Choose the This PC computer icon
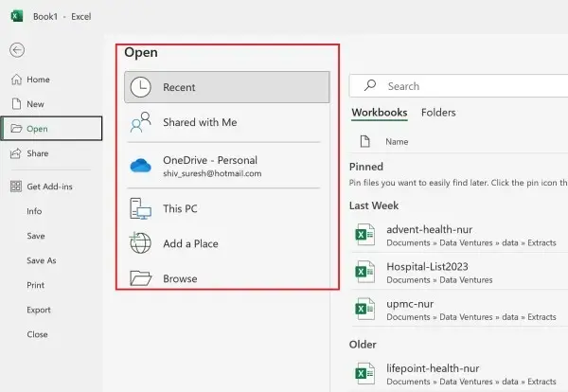 tap(140, 208)
